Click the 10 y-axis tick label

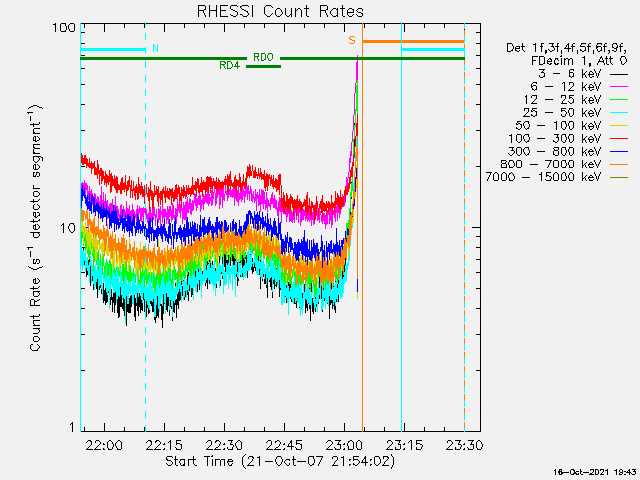click(x=68, y=228)
